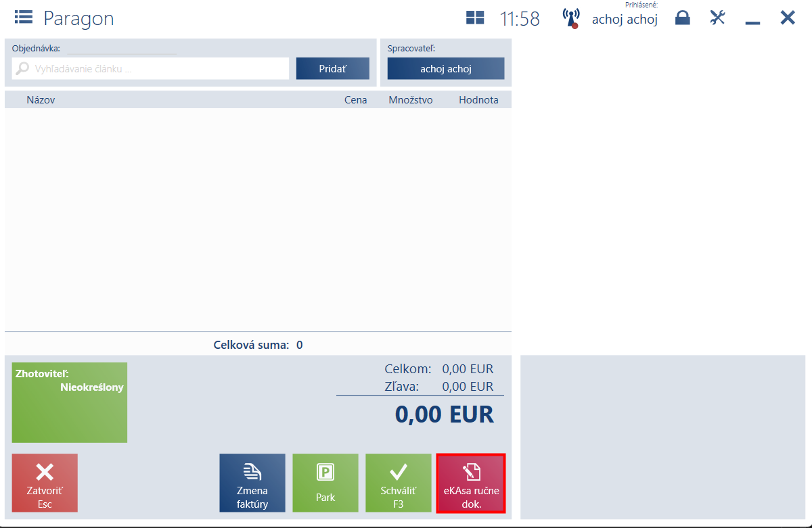Open the hamburger main menu icon
Viewport: 812px width, 528px height.
(x=24, y=17)
